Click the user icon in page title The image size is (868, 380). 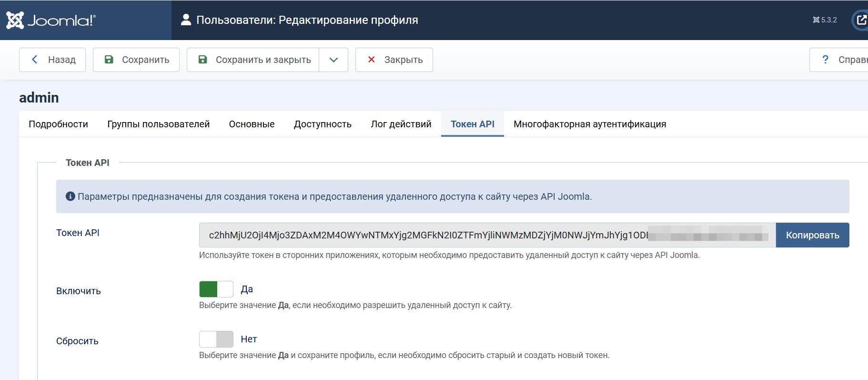tap(186, 20)
